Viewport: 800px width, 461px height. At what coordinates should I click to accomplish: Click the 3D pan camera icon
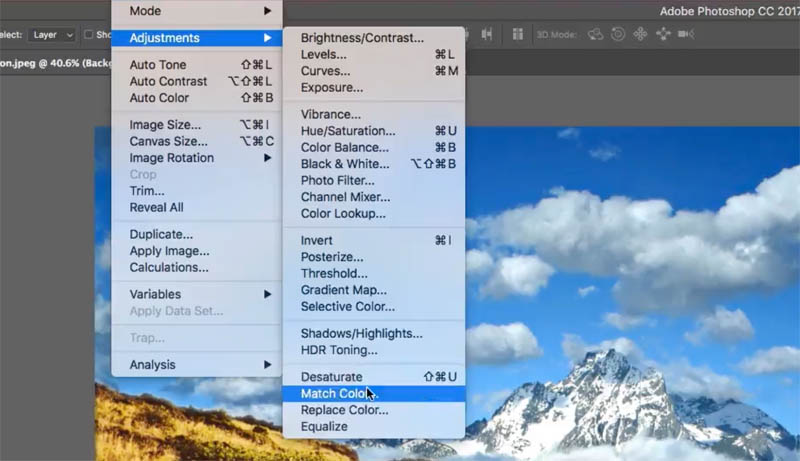(x=640, y=34)
